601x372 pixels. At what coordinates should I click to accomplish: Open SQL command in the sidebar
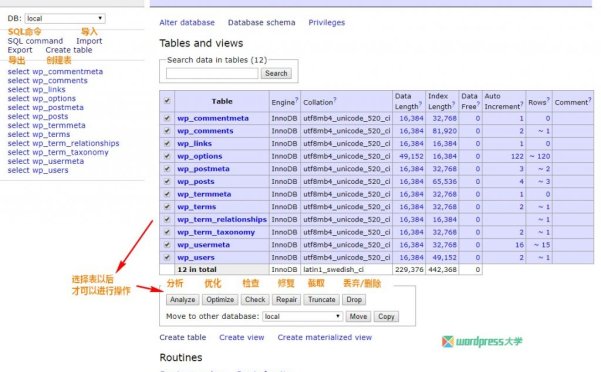35,41
